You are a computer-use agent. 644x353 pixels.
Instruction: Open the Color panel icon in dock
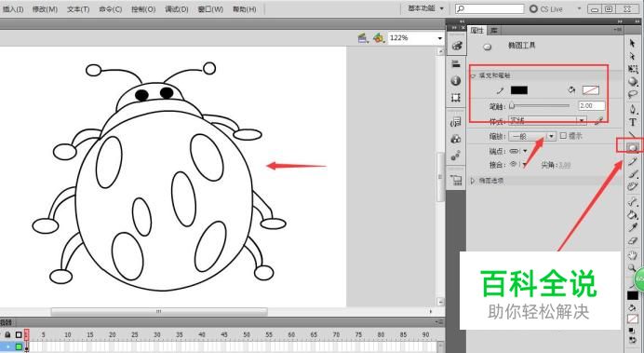pyautogui.click(x=456, y=46)
